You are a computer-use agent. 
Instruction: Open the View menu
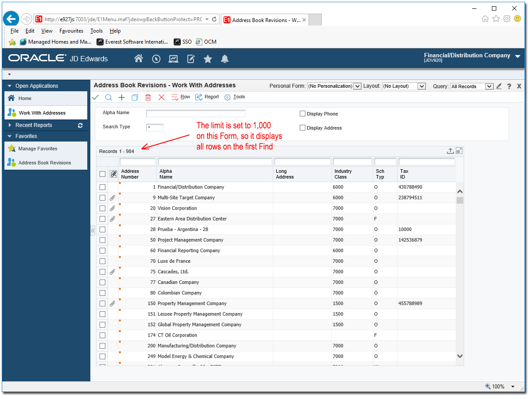(47, 31)
